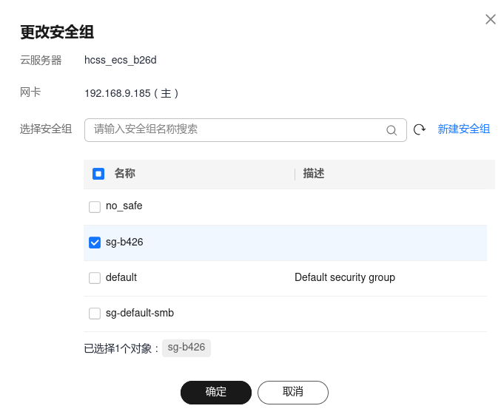This screenshot has height=420, width=504.
Task: Click the Default security group description
Action: point(344,277)
